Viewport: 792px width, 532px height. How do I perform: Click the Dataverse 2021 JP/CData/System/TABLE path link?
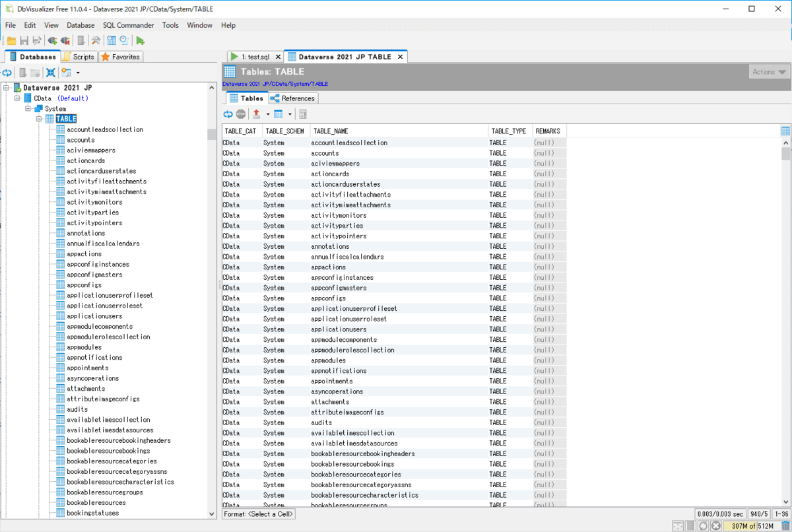pyautogui.click(x=275, y=84)
